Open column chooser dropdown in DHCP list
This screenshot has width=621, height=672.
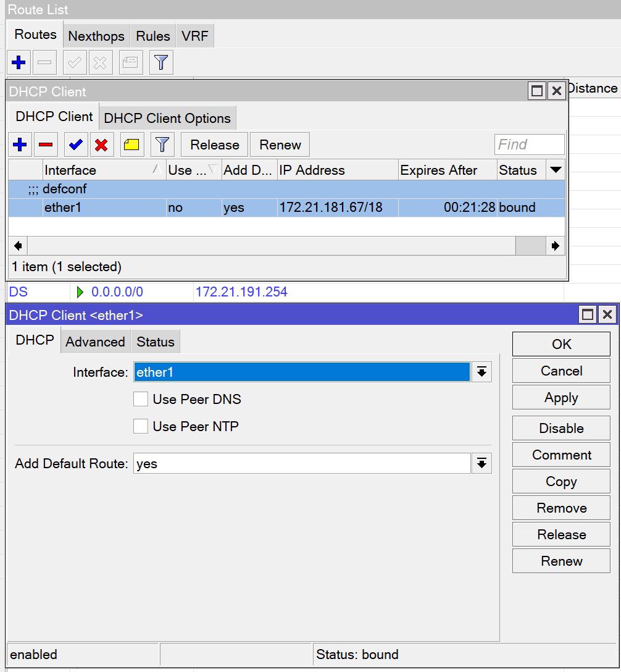click(x=556, y=170)
